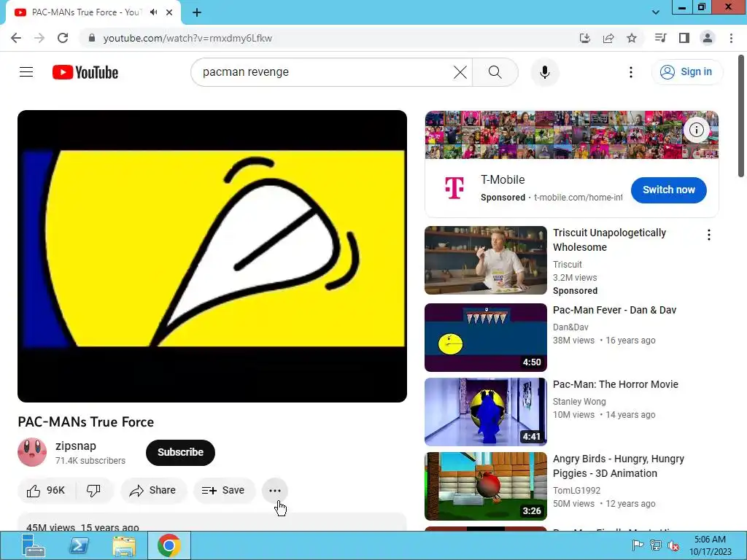Viewport: 747px width, 560px height.
Task: Open options menu for Triscuit video
Action: 709,235
